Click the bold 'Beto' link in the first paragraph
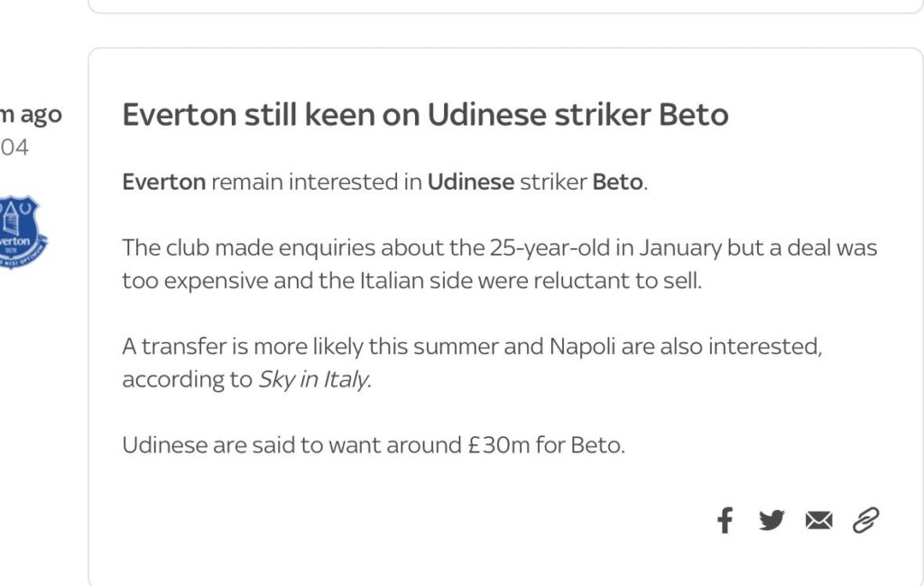The height and width of the screenshot is (586, 924). click(x=617, y=182)
